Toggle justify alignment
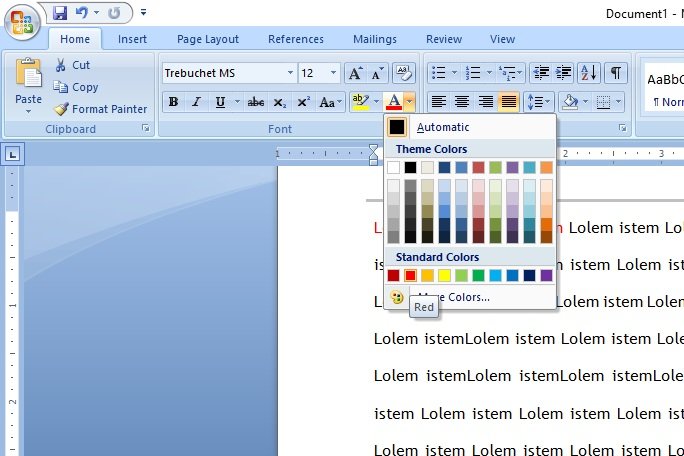 click(509, 102)
